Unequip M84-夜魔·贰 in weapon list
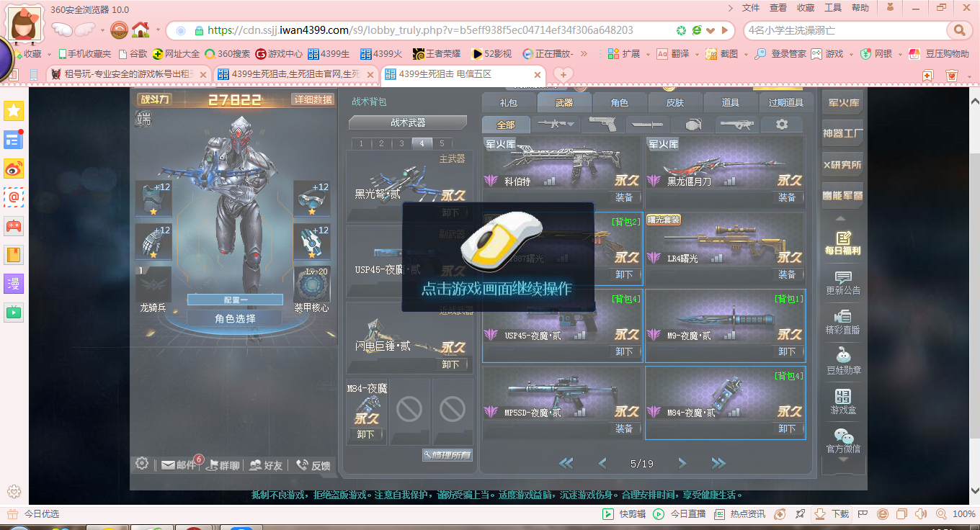This screenshot has height=530, width=980. (x=787, y=428)
